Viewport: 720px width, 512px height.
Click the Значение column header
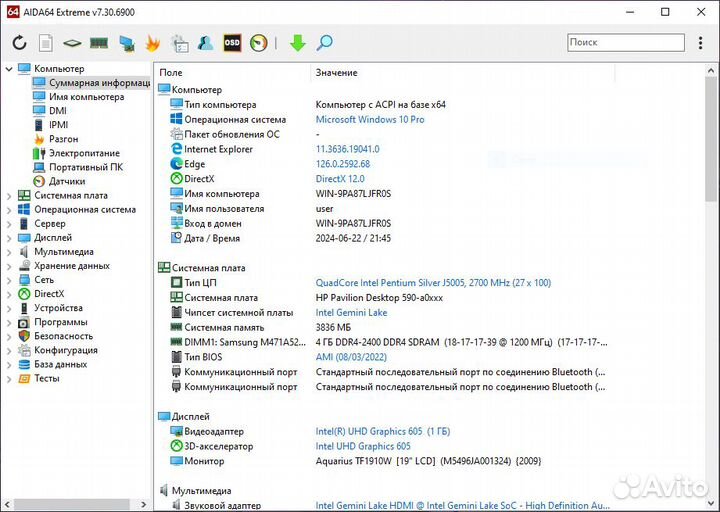(336, 73)
